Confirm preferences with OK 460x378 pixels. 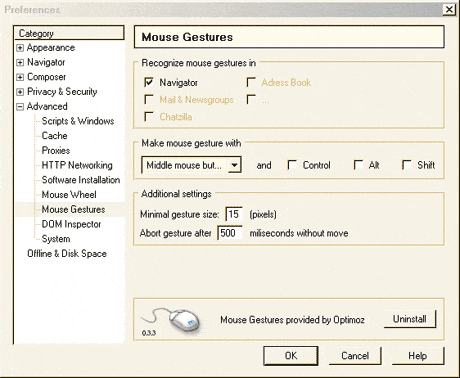[291, 356]
